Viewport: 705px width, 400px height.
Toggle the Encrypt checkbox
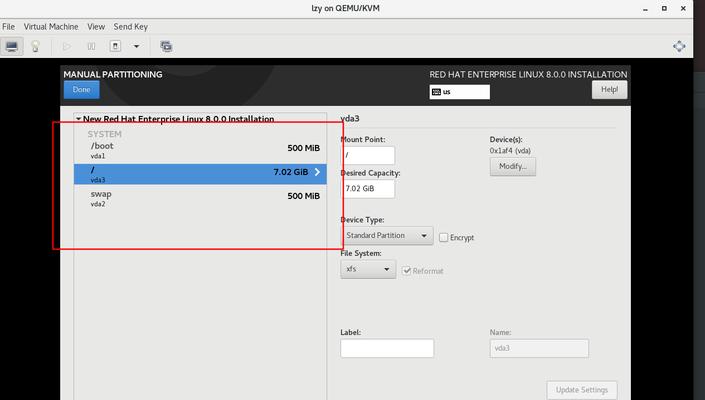point(443,237)
